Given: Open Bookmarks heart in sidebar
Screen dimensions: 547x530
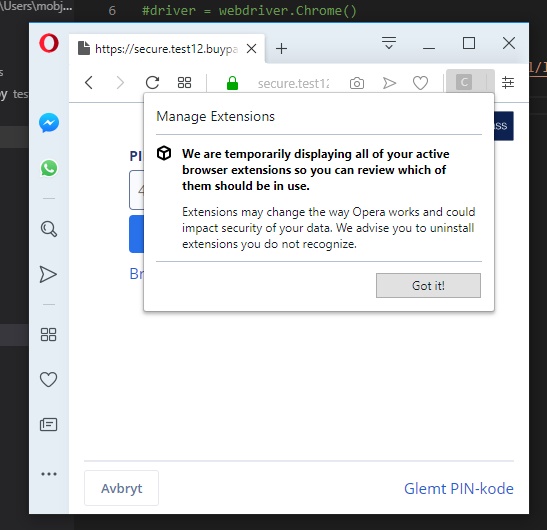Looking at the screenshot, I should [x=48, y=380].
